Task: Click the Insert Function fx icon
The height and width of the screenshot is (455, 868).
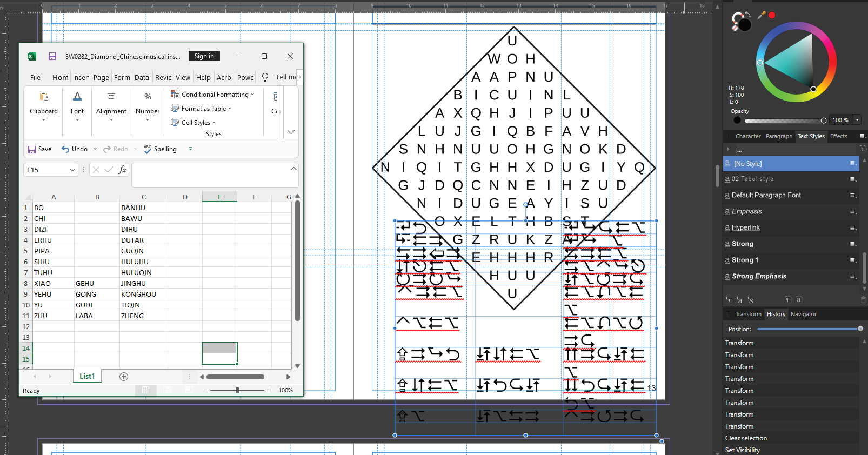Action: click(x=122, y=170)
